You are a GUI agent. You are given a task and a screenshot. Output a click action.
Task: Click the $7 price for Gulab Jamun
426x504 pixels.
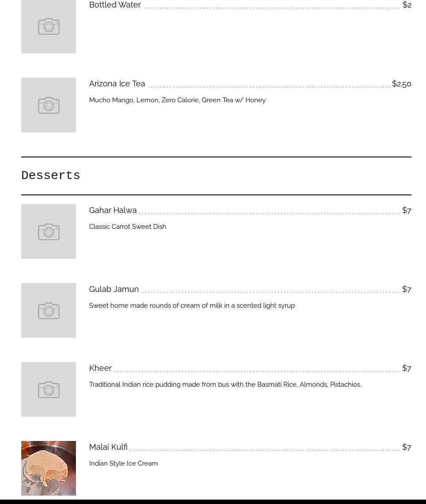(x=407, y=289)
